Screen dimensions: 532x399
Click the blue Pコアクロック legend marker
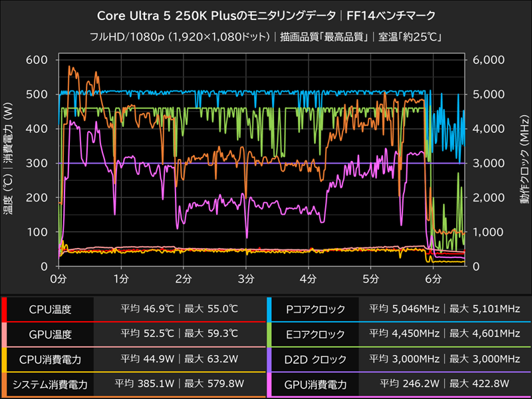click(271, 308)
